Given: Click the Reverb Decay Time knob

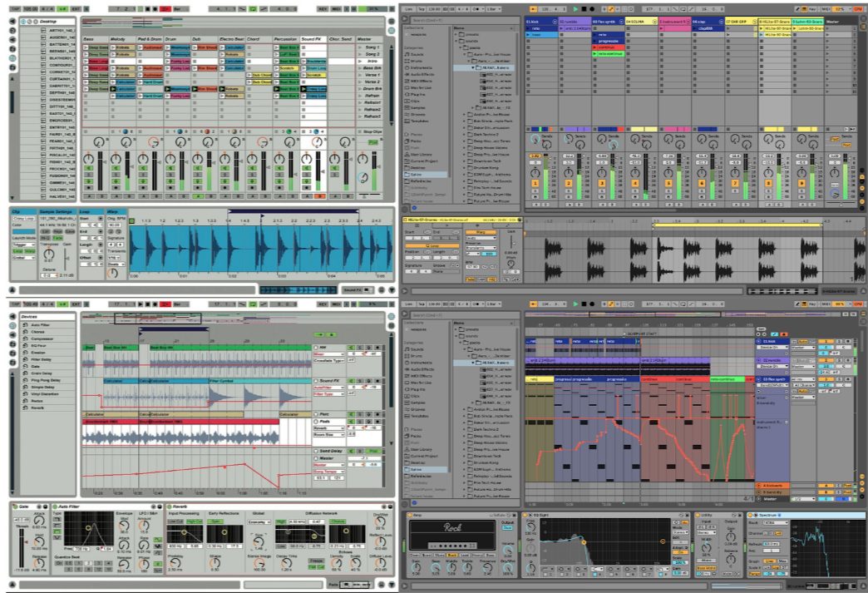Looking at the screenshot, I should click(x=287, y=561).
